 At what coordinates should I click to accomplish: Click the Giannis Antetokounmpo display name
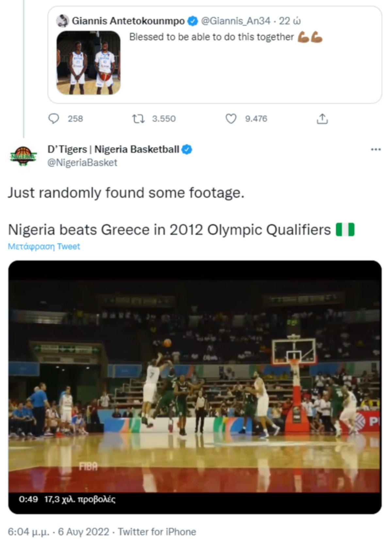coord(128,21)
